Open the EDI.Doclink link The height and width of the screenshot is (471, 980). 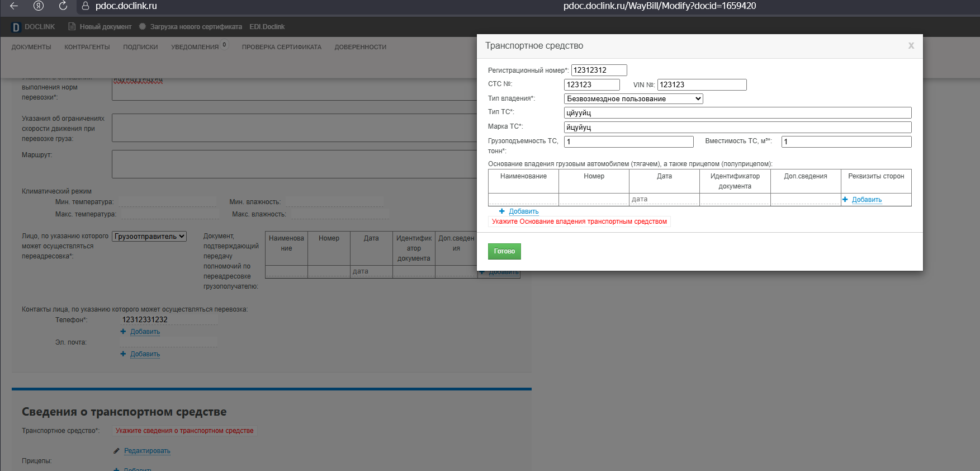pos(267,27)
